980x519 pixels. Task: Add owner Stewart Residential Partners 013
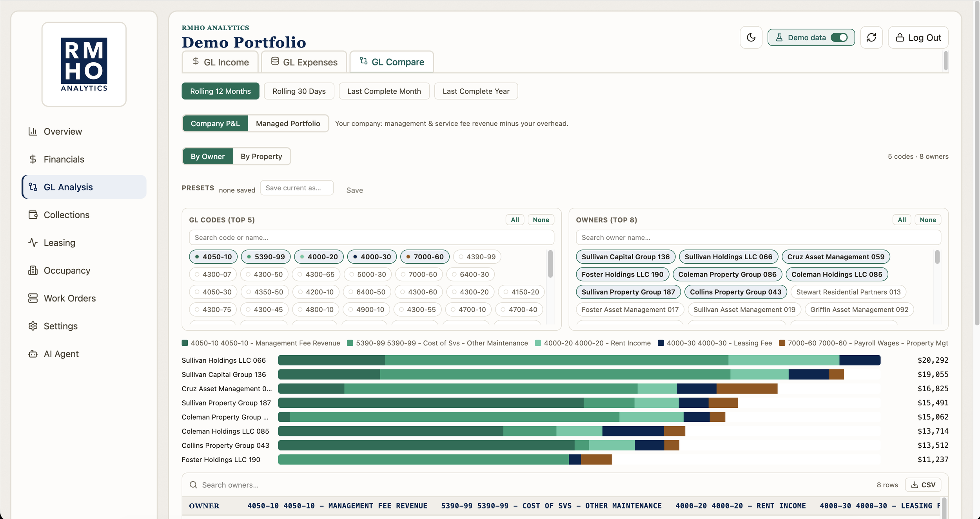(x=848, y=292)
